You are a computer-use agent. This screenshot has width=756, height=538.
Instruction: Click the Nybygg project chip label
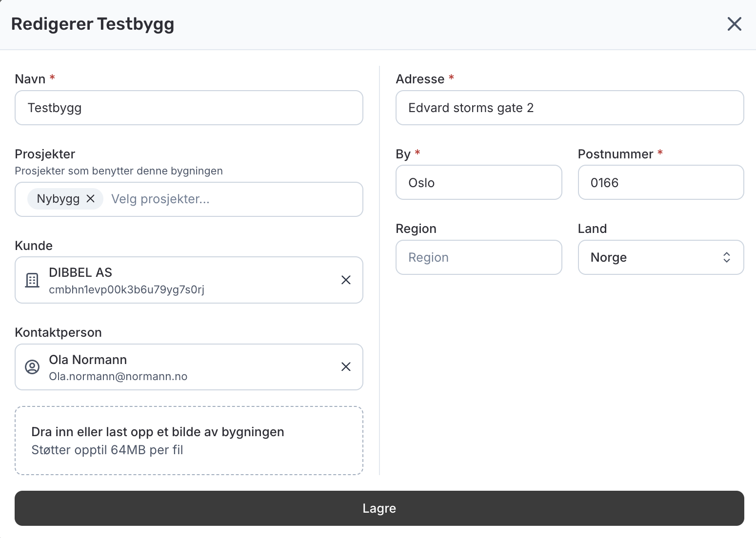[58, 199]
